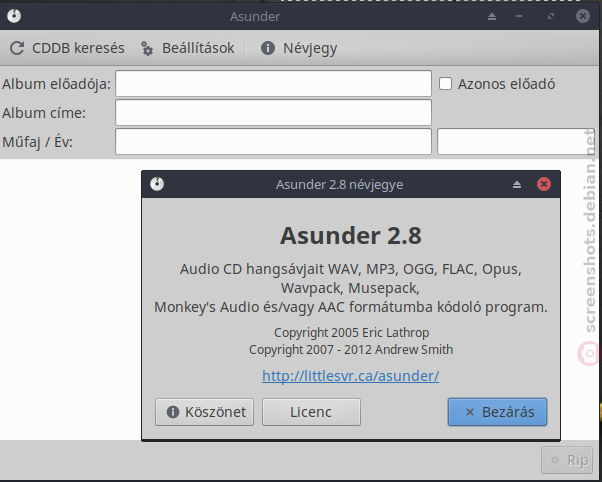Click the Műfaj / Év label
602x482 pixels.
[x=38, y=142]
